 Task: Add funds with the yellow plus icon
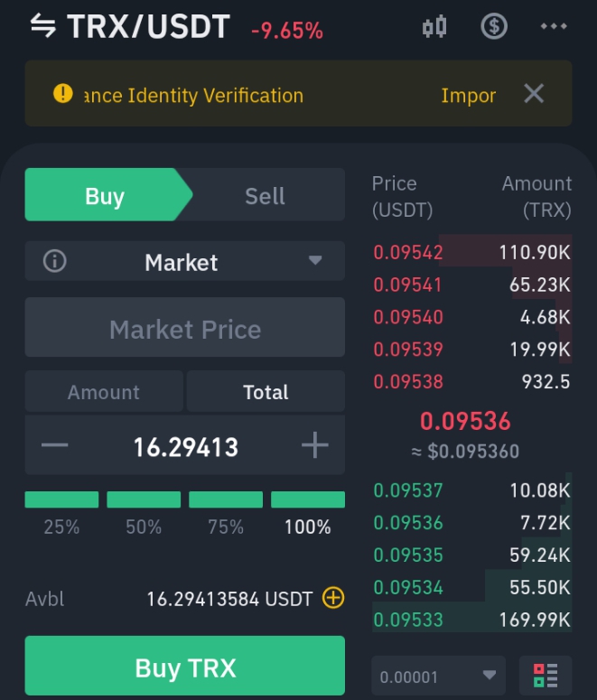333,598
